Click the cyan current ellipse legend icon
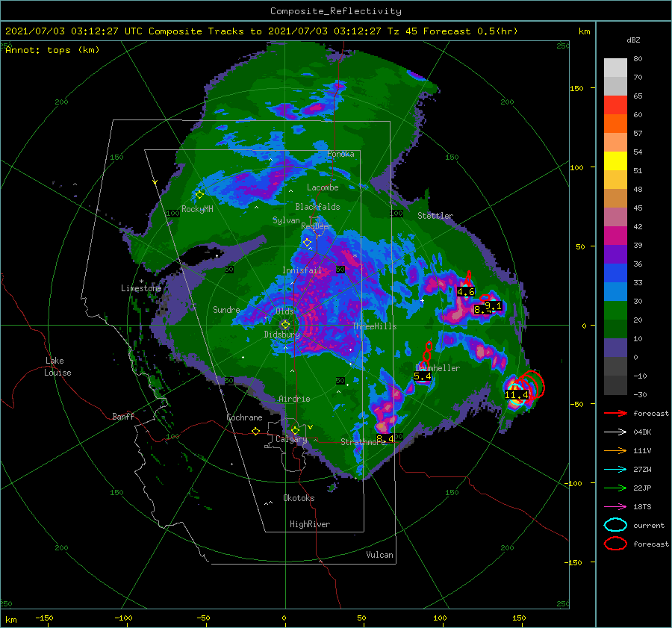This screenshot has width=672, height=628. coord(615,525)
